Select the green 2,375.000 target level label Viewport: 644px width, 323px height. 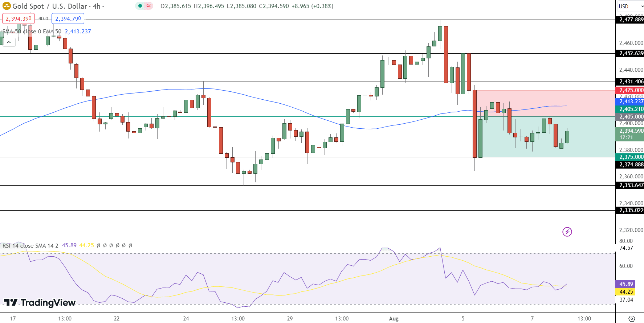630,157
